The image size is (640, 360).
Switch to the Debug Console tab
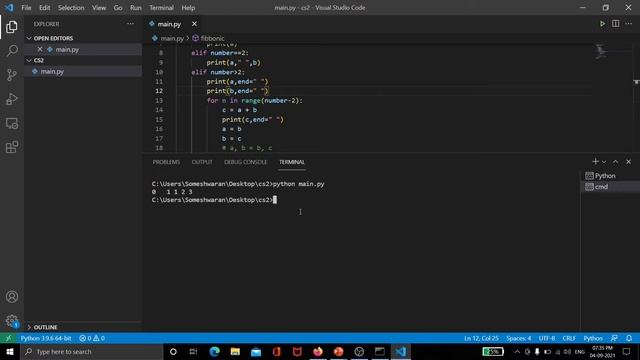coord(245,162)
